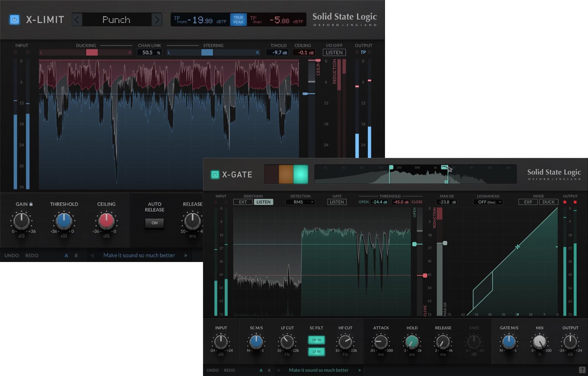The image size is (588, 376).
Task: Enable TRUE PEAK metering mode
Action: click(x=238, y=19)
